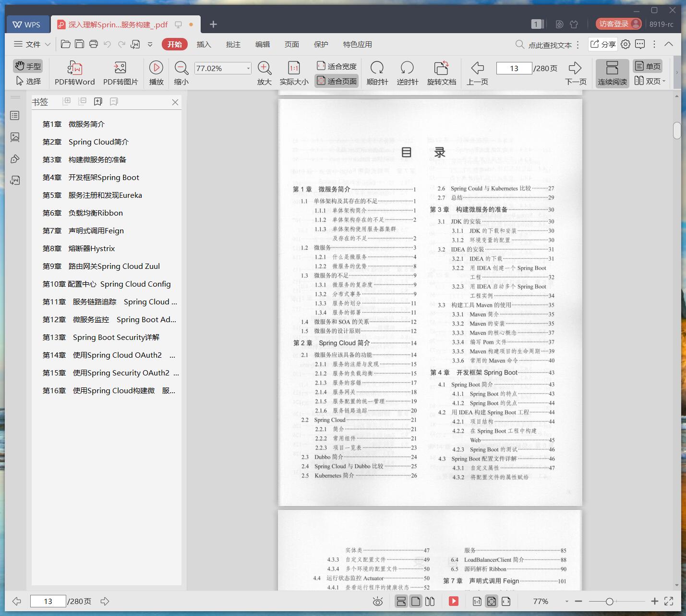Switch to single page layout (单页)
The width and height of the screenshot is (686, 616).
(648, 66)
